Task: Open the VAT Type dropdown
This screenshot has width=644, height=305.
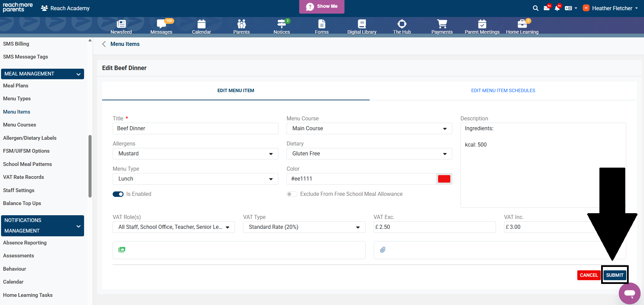Action: point(304,227)
